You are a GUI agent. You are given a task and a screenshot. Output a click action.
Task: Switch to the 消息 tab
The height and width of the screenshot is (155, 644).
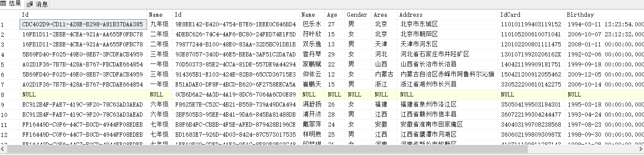(x=37, y=4)
